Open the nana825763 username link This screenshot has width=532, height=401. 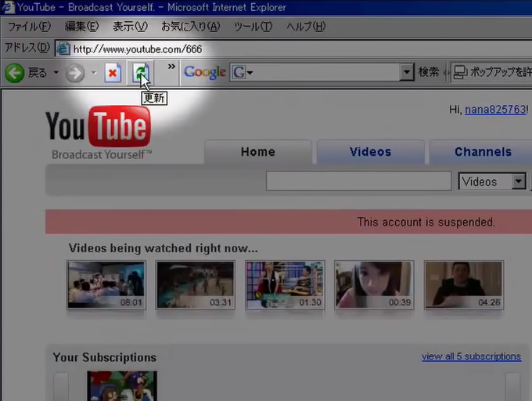click(x=495, y=110)
